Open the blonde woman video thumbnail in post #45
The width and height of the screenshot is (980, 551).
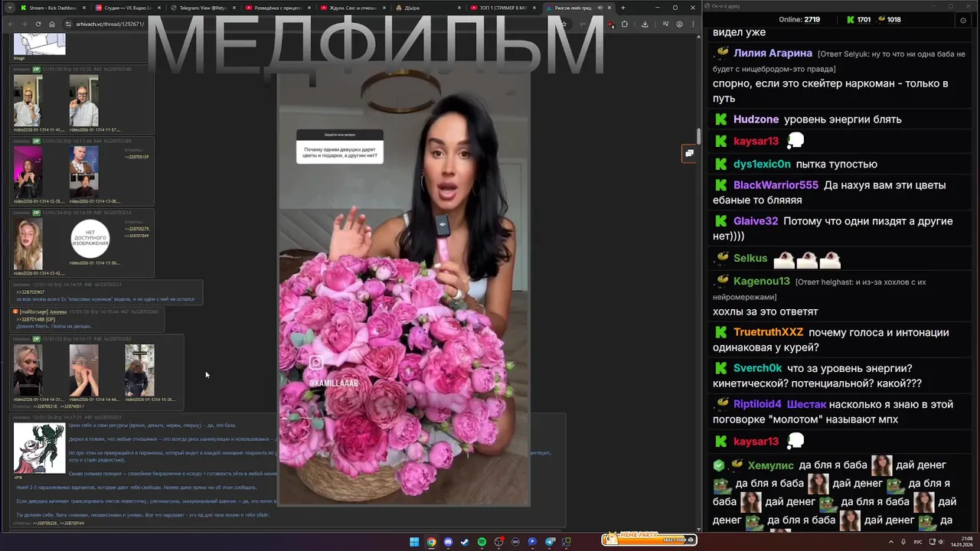[x=28, y=244]
